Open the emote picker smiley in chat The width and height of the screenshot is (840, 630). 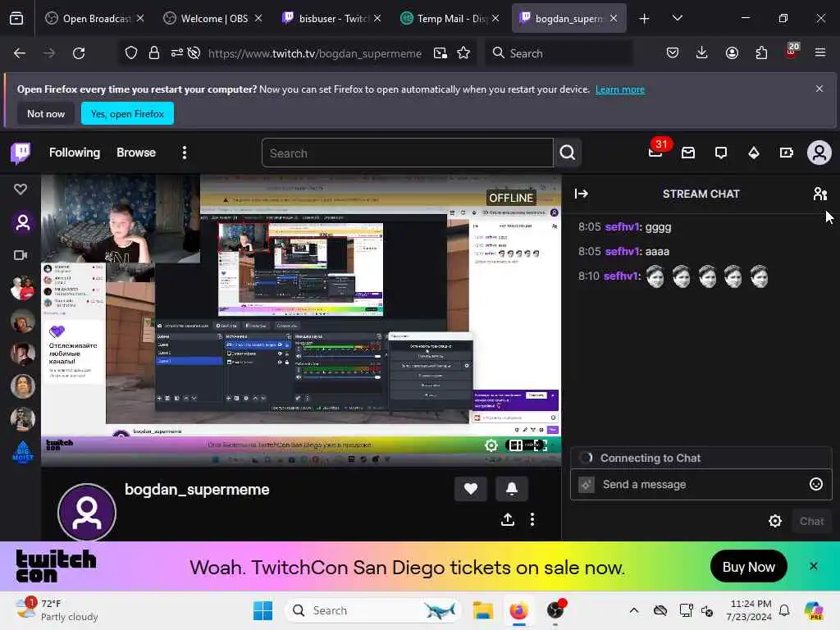815,484
